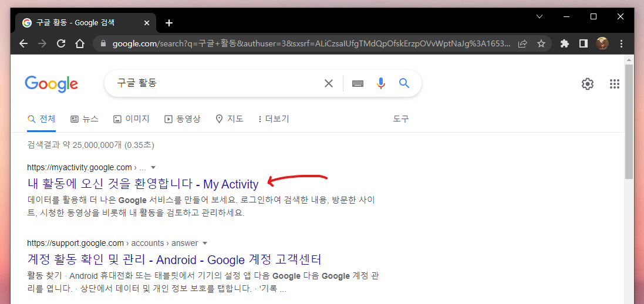Go back to the previous page
The width and height of the screenshot is (644, 304).
(23, 43)
